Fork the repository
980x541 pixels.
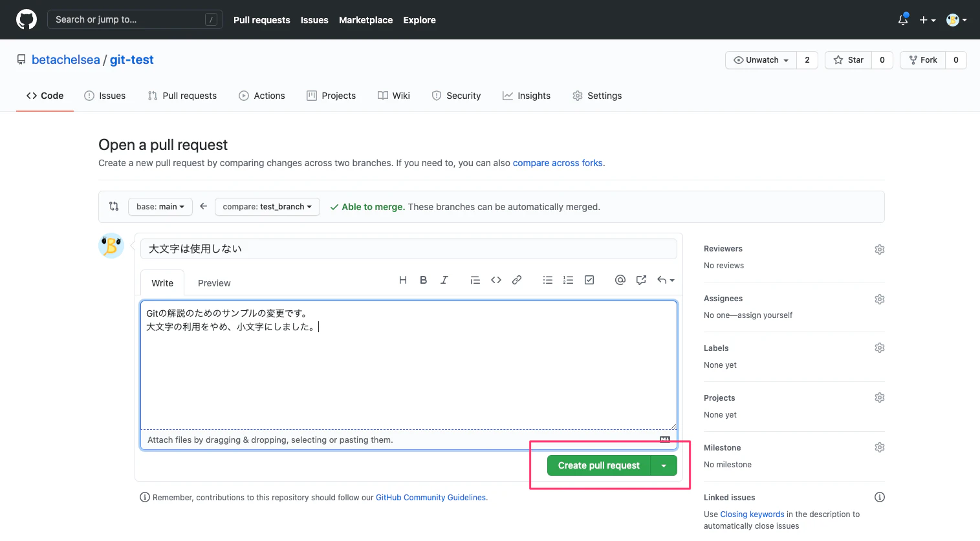tap(923, 60)
